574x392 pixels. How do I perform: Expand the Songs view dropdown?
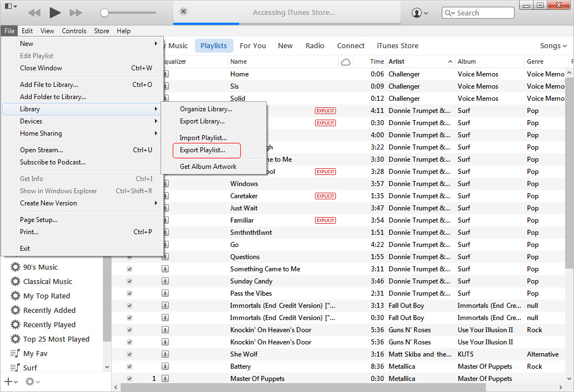point(553,46)
